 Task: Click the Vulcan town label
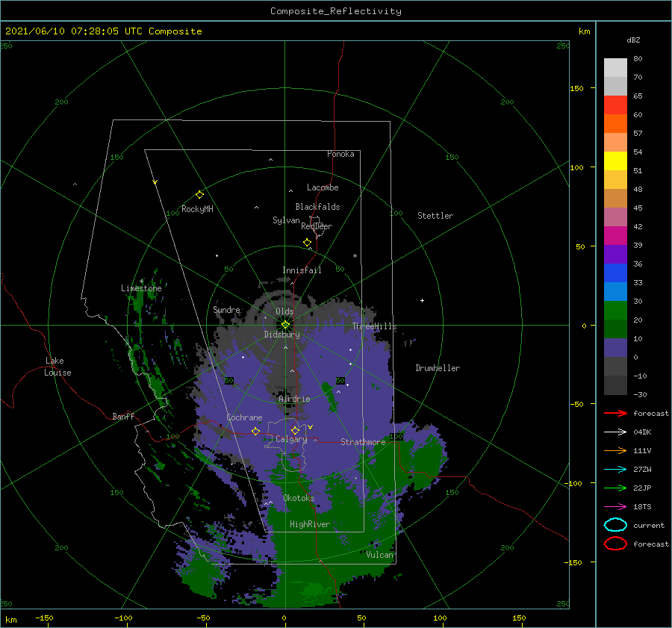379,555
